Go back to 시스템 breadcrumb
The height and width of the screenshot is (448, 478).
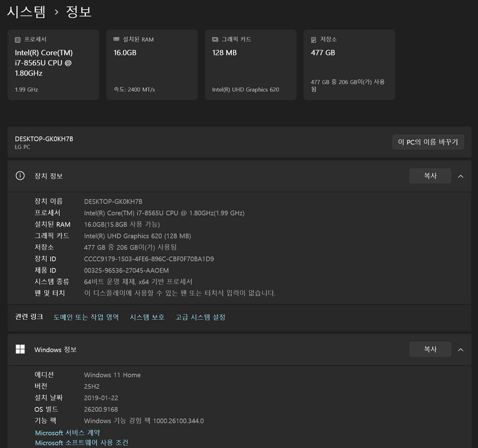pyautogui.click(x=26, y=12)
